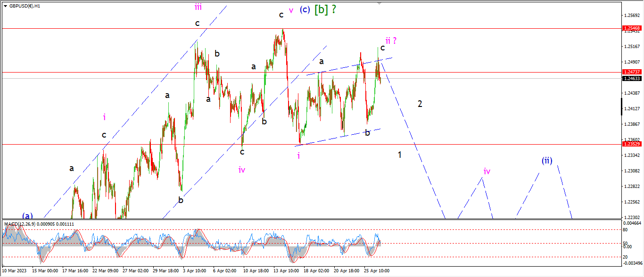Click the black wave 1 label
The height and width of the screenshot is (277, 644).
[x=400, y=155]
